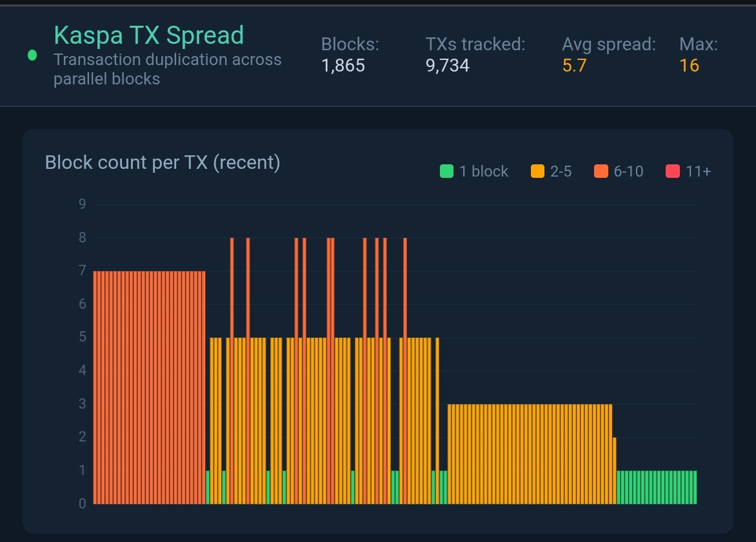Click the y-axis tick label 0

coord(83,504)
